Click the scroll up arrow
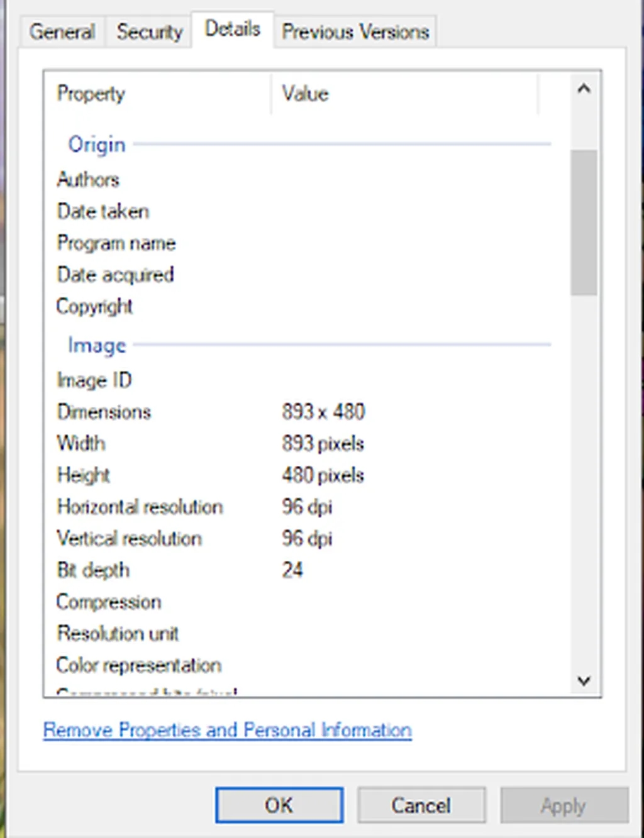This screenshot has height=838, width=644. tap(584, 89)
